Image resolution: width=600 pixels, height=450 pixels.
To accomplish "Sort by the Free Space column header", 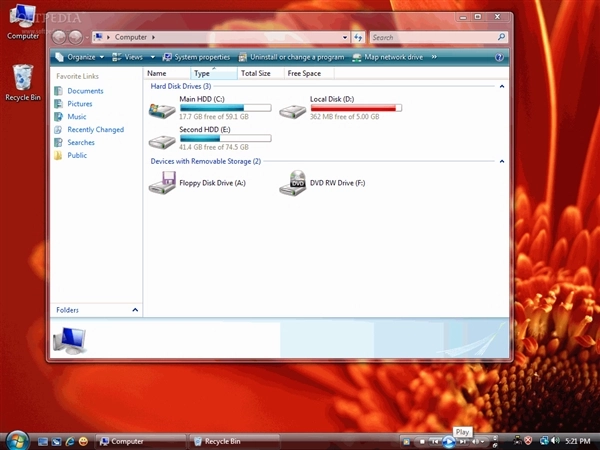I will click(309, 73).
